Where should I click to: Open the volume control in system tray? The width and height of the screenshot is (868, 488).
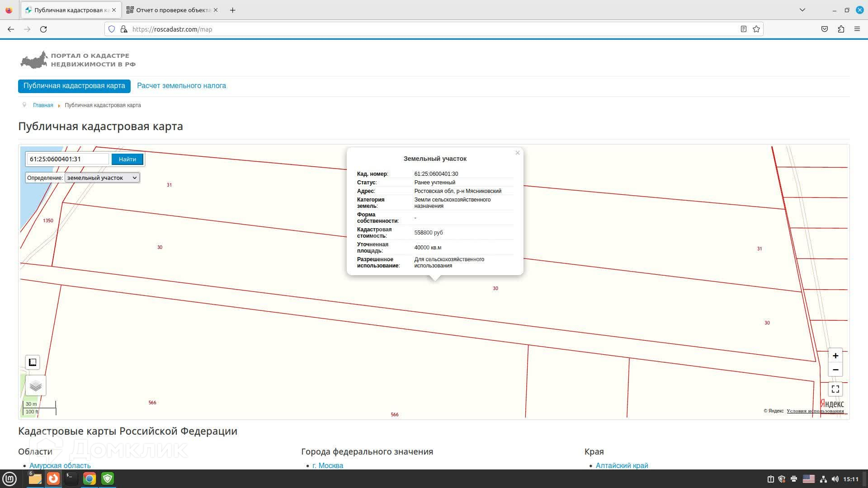click(835, 479)
